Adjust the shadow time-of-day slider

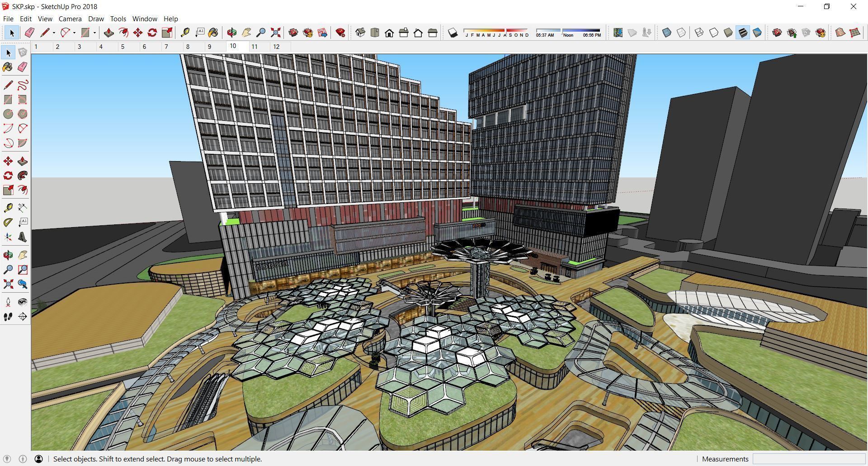point(568,33)
